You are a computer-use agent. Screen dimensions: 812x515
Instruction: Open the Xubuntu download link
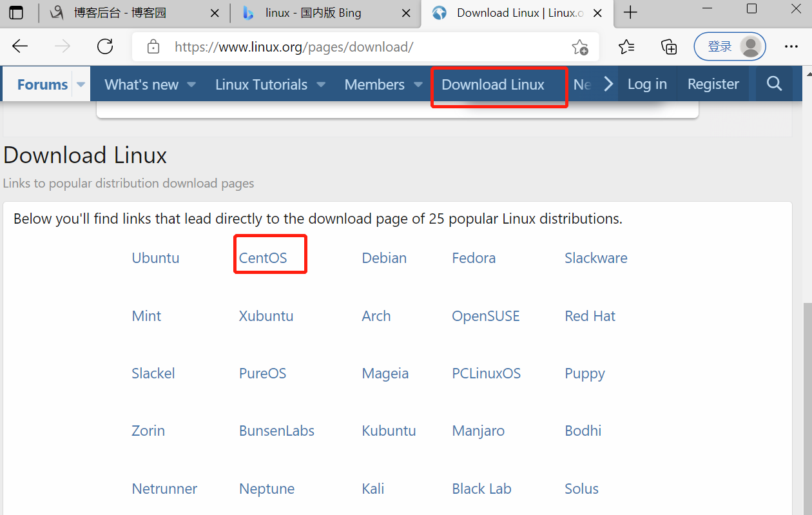click(x=266, y=316)
